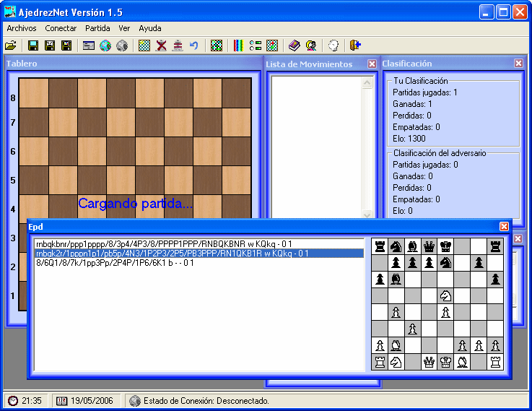Open the Ayuda menu
Image resolution: width=532 pixels, height=411 pixels.
pyautogui.click(x=150, y=28)
